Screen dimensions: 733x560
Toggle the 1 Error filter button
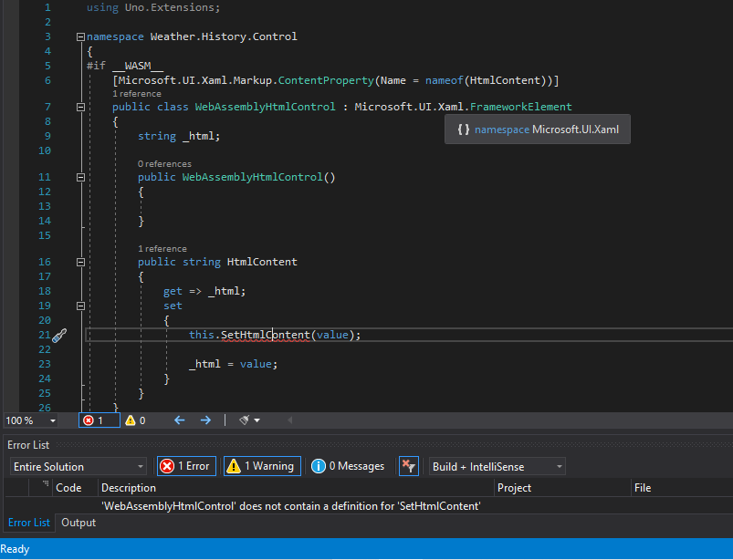pos(186,466)
